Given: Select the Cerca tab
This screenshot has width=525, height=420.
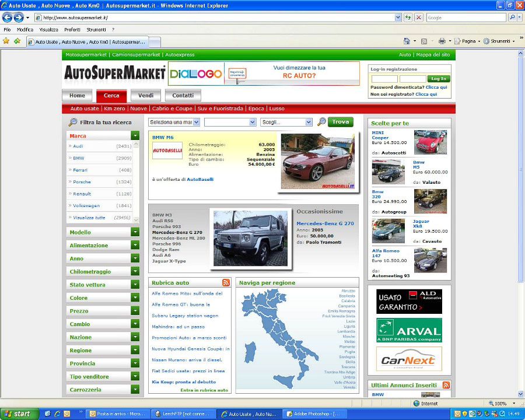Looking at the screenshot, I should point(111,96).
